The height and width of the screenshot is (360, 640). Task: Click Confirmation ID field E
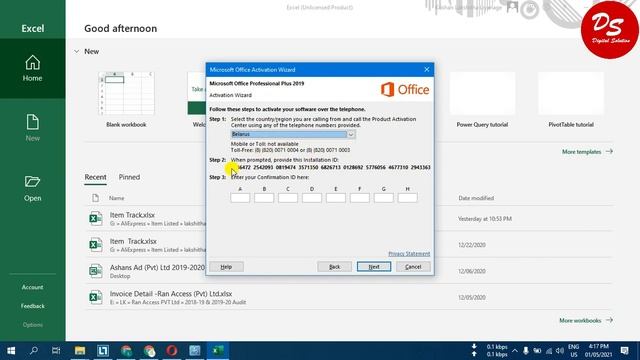(x=336, y=198)
